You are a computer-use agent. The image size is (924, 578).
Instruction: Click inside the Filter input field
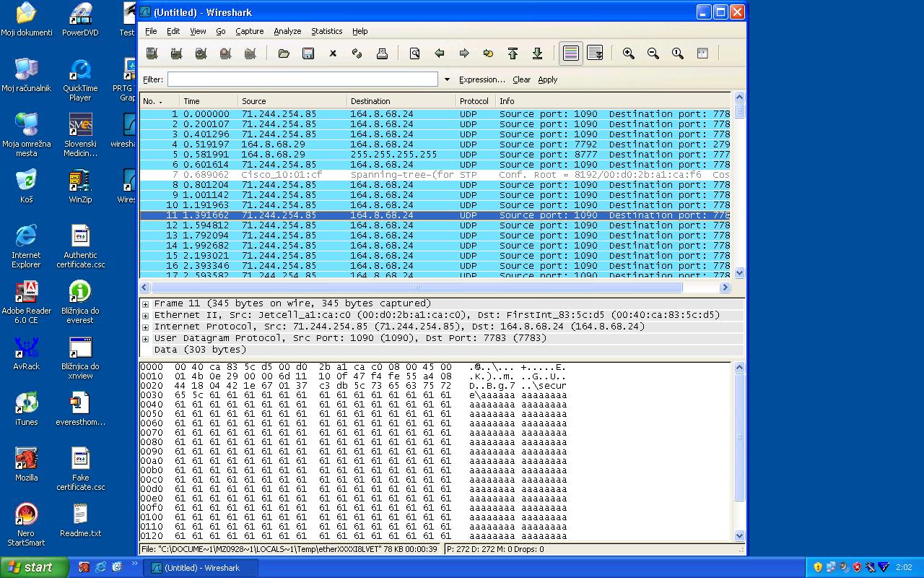(x=302, y=79)
